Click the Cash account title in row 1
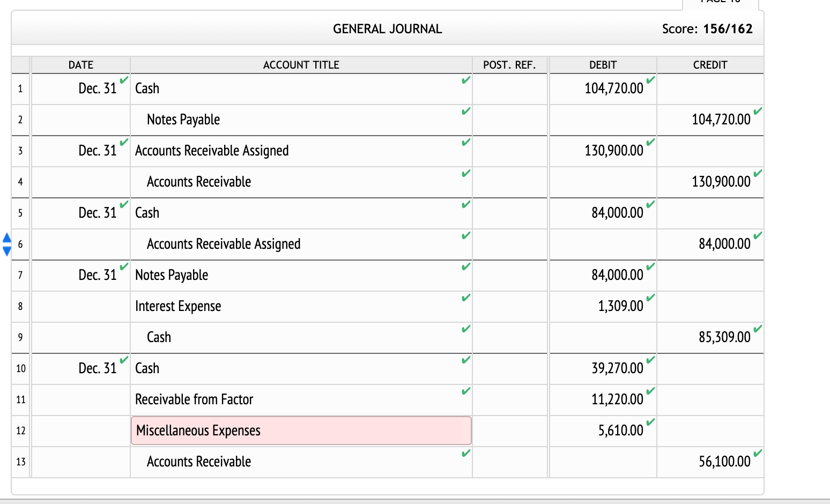830x504 pixels. click(147, 88)
